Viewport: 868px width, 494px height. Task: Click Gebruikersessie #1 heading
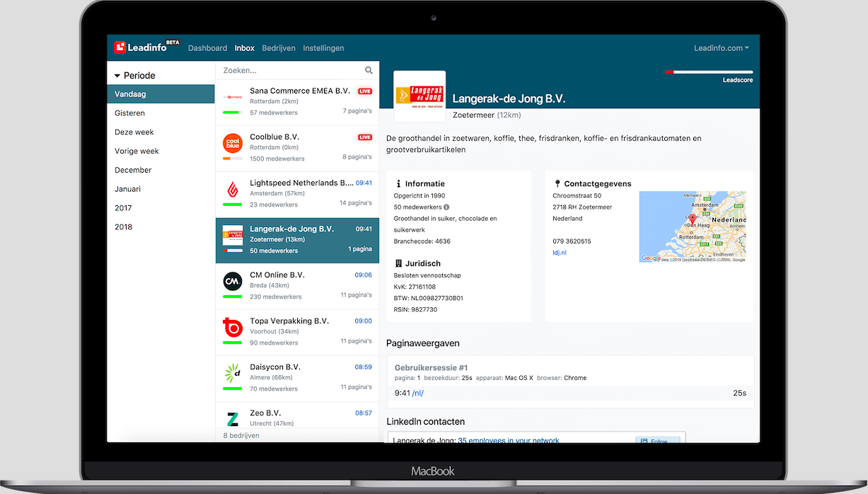432,367
